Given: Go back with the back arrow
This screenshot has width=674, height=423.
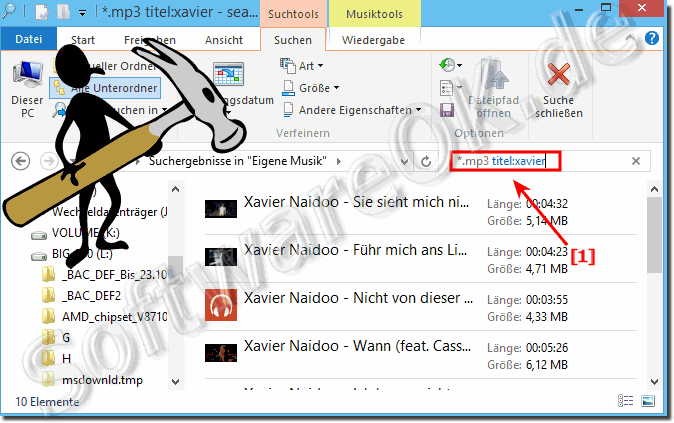Looking at the screenshot, I should click(x=21, y=161).
